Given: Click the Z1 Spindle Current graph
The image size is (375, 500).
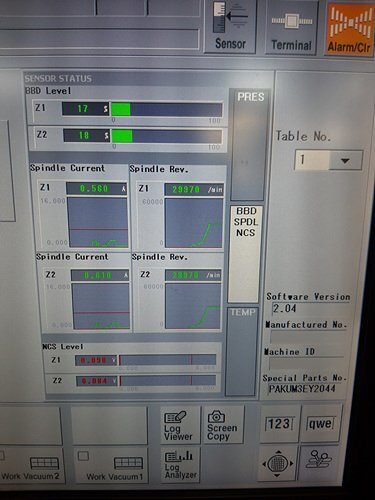Looking at the screenshot, I should (98, 222).
